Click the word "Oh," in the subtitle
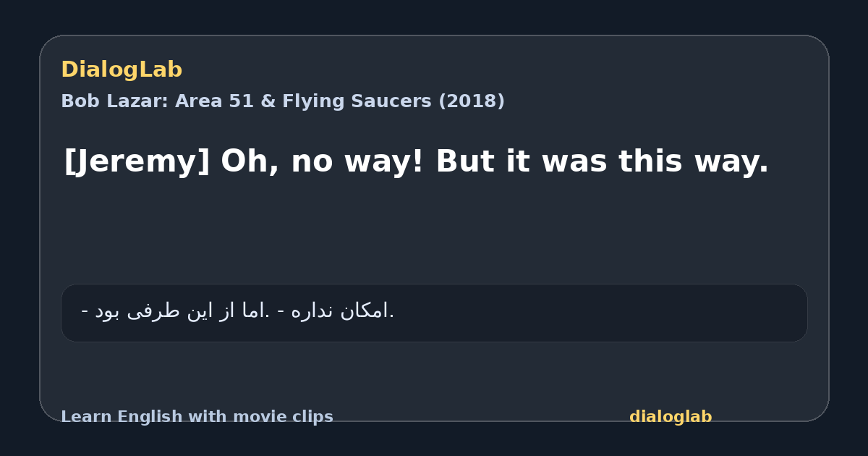The width and height of the screenshot is (868, 456). (250, 162)
